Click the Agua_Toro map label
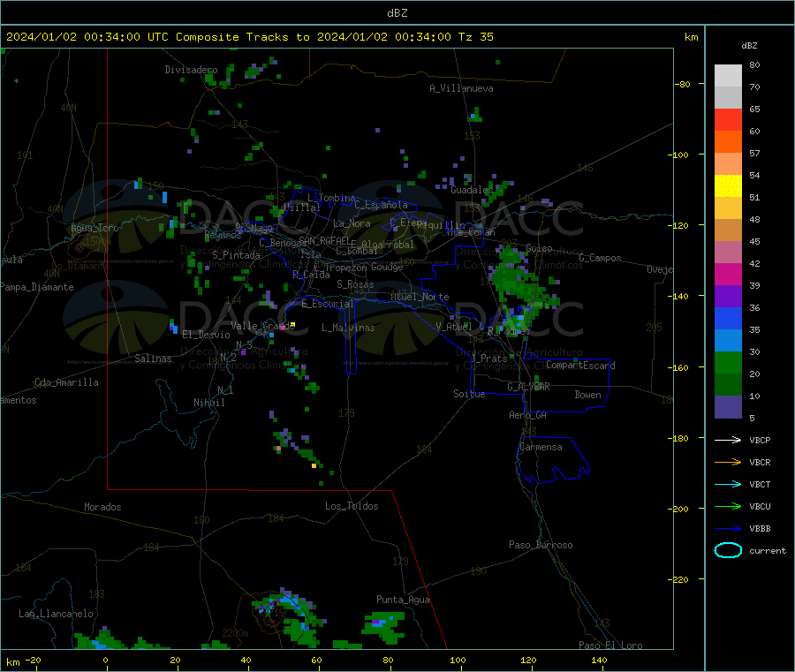The width and height of the screenshot is (795, 672). pos(95,228)
